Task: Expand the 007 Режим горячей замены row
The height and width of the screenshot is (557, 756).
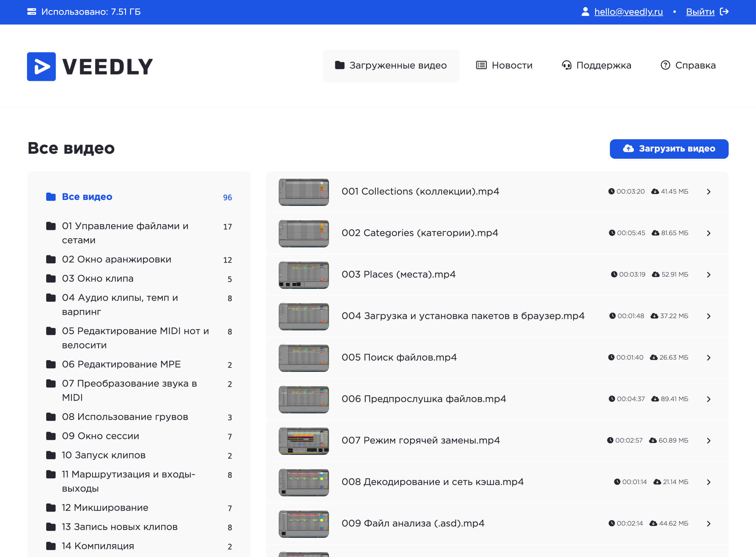Action: pyautogui.click(x=709, y=440)
